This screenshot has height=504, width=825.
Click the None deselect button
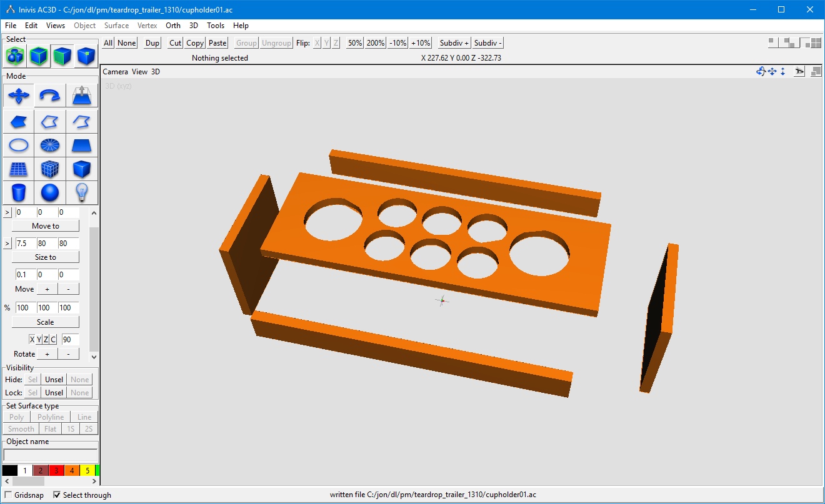[x=126, y=42]
